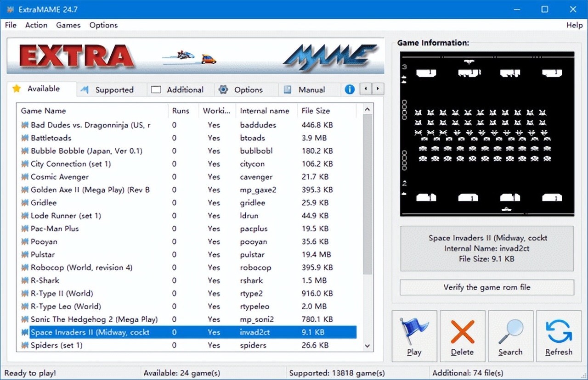588x380 pixels.
Task: Click the 'Ready to play!' status text
Action: [30, 373]
